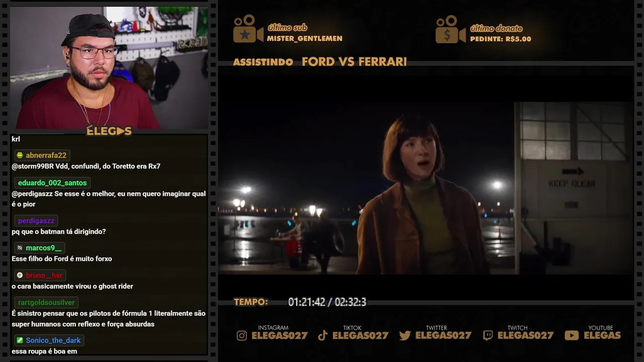This screenshot has height=362, width=644.
Task: Click the 'krl' chat message
Action: 16,139
